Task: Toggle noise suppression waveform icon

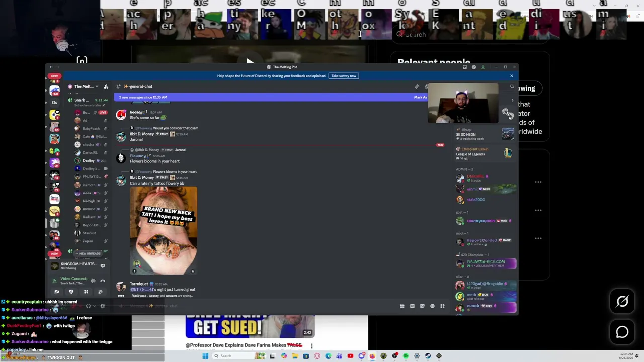Action: coord(94,281)
